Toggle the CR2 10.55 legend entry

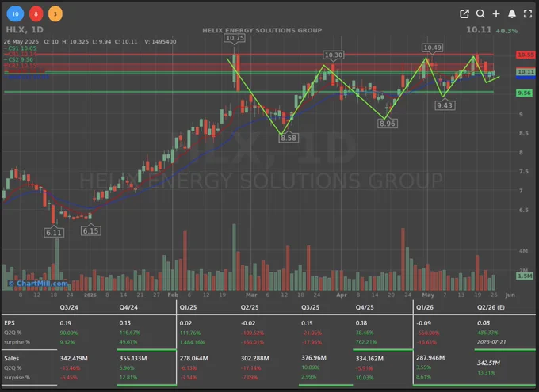point(21,65)
